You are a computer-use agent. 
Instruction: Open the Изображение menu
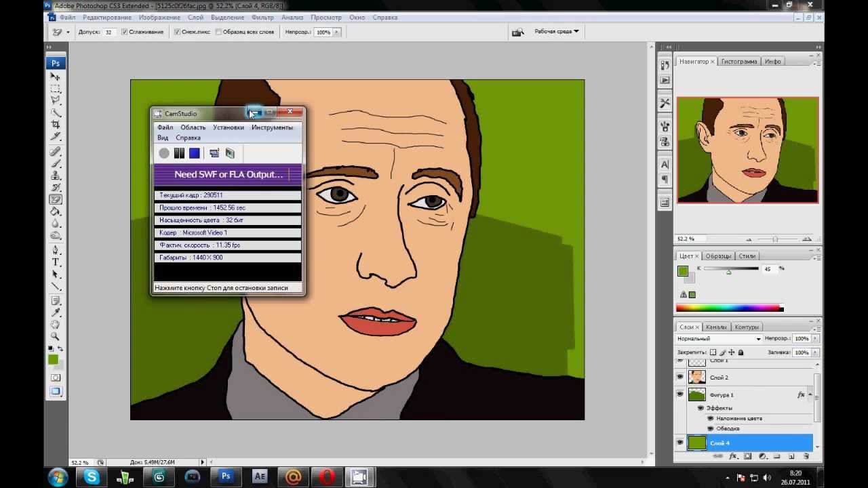tap(159, 18)
